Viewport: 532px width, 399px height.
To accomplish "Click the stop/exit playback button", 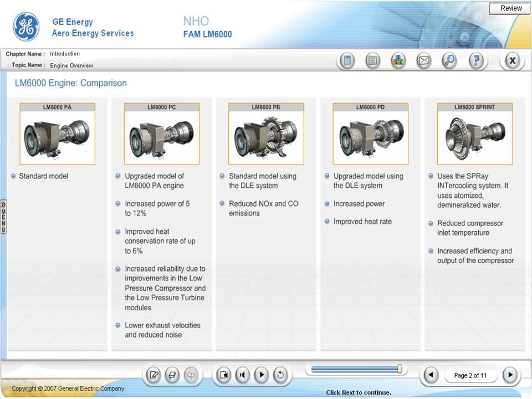I will [x=223, y=375].
